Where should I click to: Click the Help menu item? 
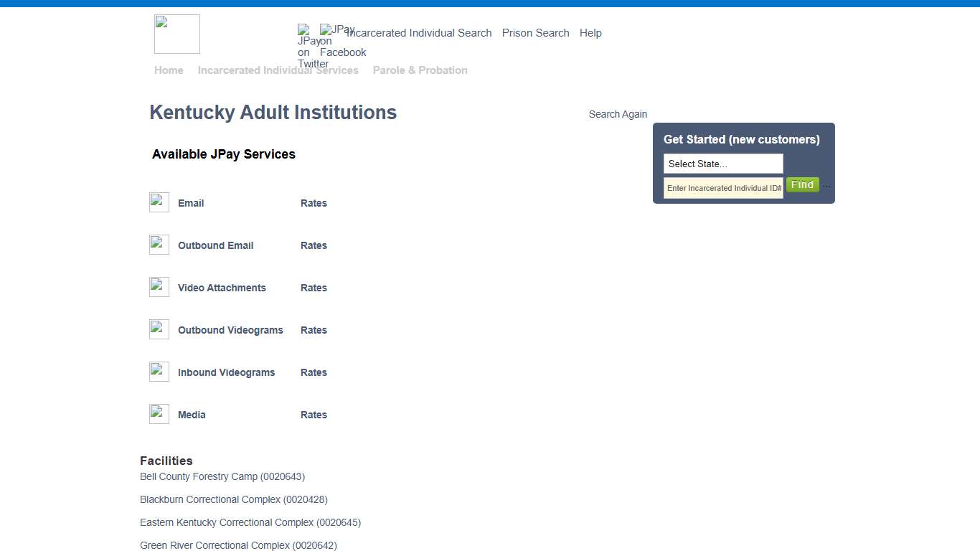(x=590, y=33)
